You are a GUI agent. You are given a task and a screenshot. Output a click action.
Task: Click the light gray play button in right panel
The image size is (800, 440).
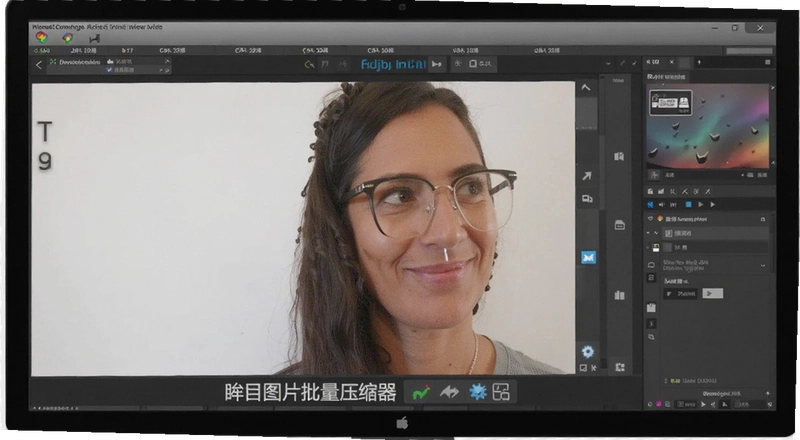coord(713,294)
